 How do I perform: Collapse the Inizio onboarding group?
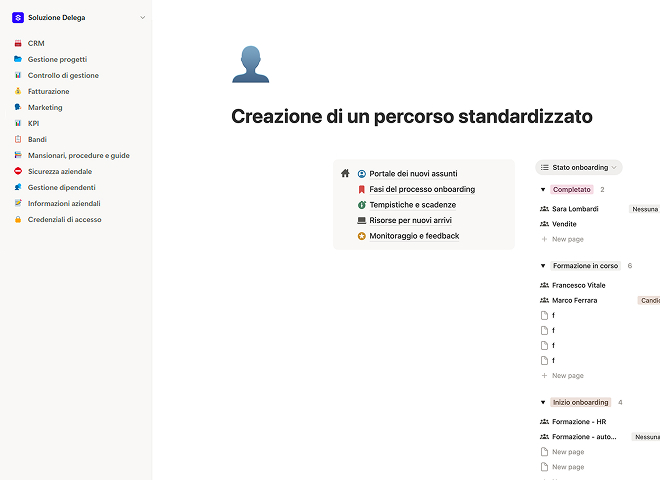click(543, 403)
